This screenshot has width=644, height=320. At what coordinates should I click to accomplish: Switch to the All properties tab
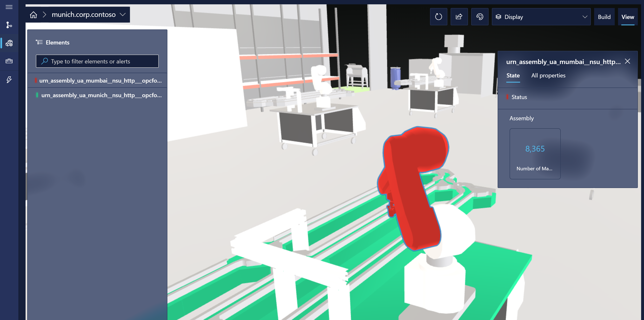548,75
